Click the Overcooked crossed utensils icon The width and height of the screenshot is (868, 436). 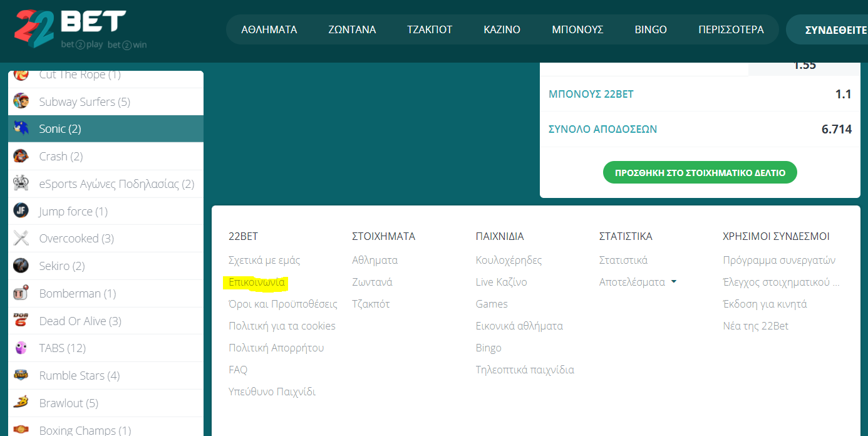click(x=21, y=238)
